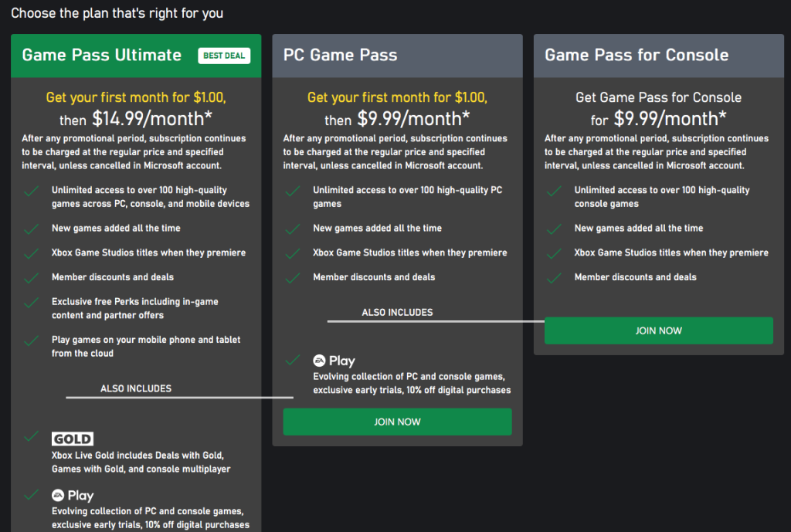
Task: Select the PC Game Pass plan header
Action: click(341, 56)
